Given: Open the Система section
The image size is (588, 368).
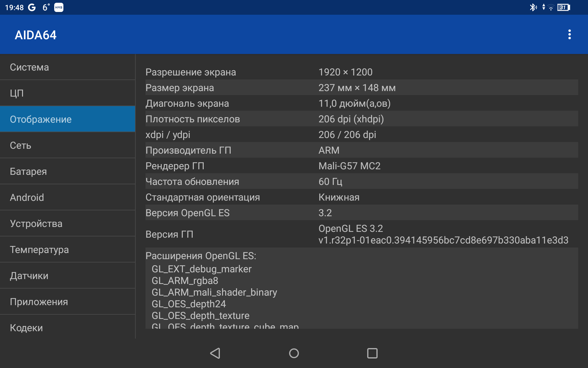Looking at the screenshot, I should tap(67, 67).
